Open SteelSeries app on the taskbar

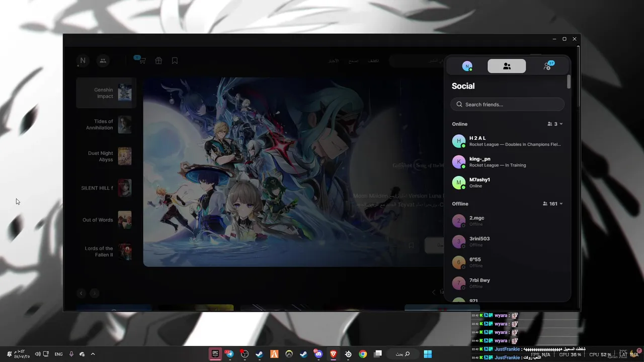click(348, 354)
